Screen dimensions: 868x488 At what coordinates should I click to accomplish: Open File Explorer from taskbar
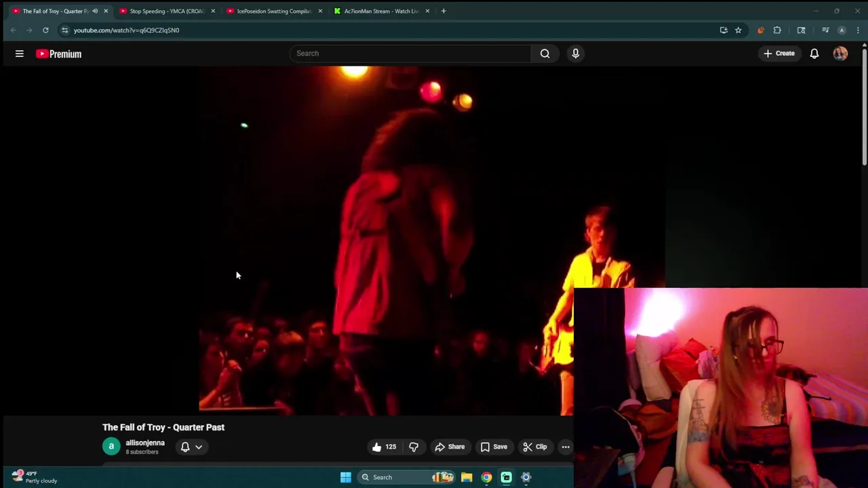coord(467,477)
